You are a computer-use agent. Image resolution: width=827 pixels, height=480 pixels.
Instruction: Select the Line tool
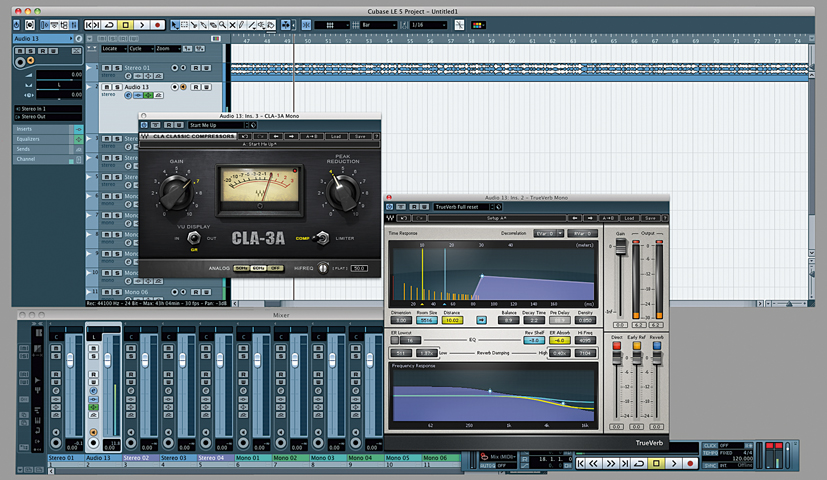pyautogui.click(x=252, y=25)
